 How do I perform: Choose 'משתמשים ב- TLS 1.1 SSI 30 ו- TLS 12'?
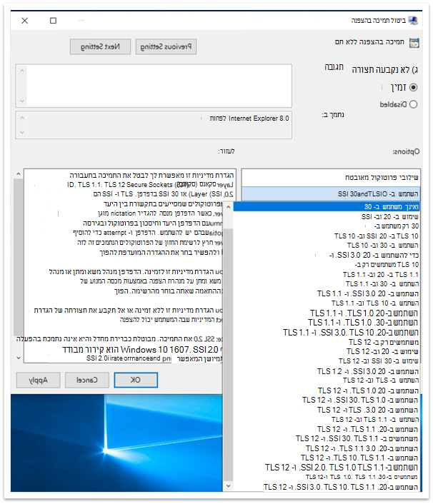click(x=327, y=438)
